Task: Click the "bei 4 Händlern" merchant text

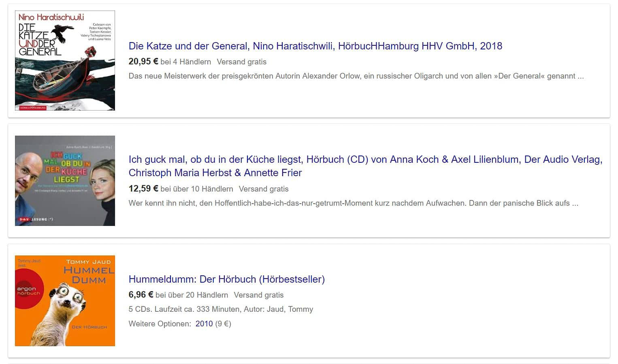Action: pyautogui.click(x=185, y=62)
